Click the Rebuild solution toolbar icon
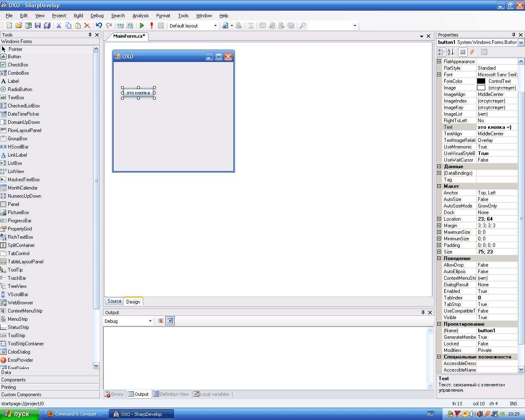Screen dimensions: 525x420 130,25
